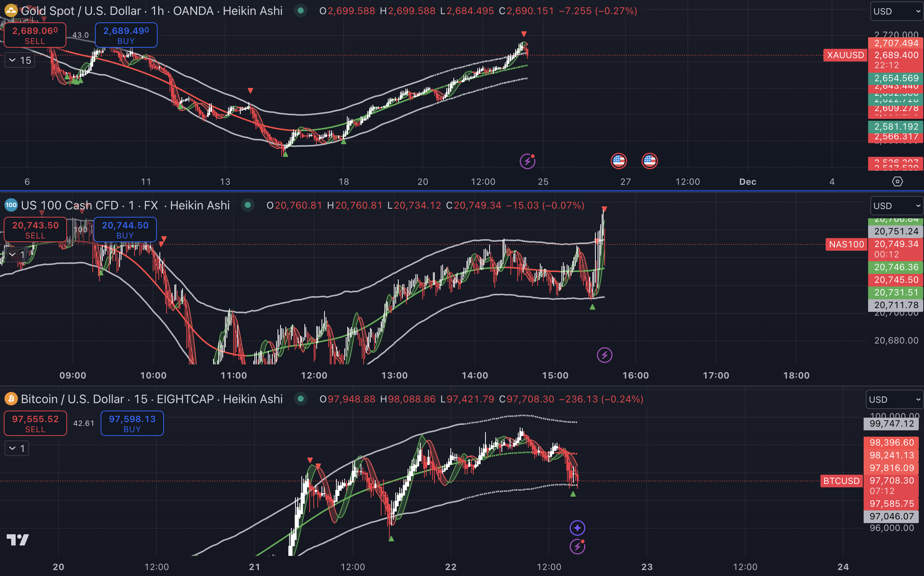This screenshot has width=924, height=576.
Task: Click the 97,046.07 price tag on Bitcoin axis
Action: (x=891, y=516)
